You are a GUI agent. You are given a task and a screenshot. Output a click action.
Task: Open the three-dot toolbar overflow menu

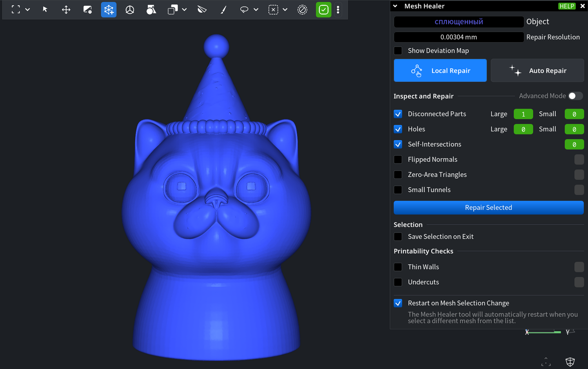point(338,9)
